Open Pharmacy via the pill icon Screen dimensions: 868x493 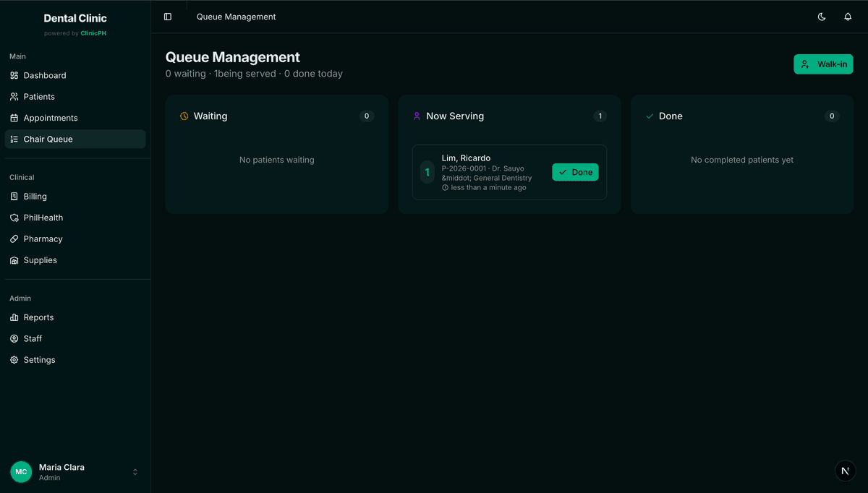click(14, 239)
